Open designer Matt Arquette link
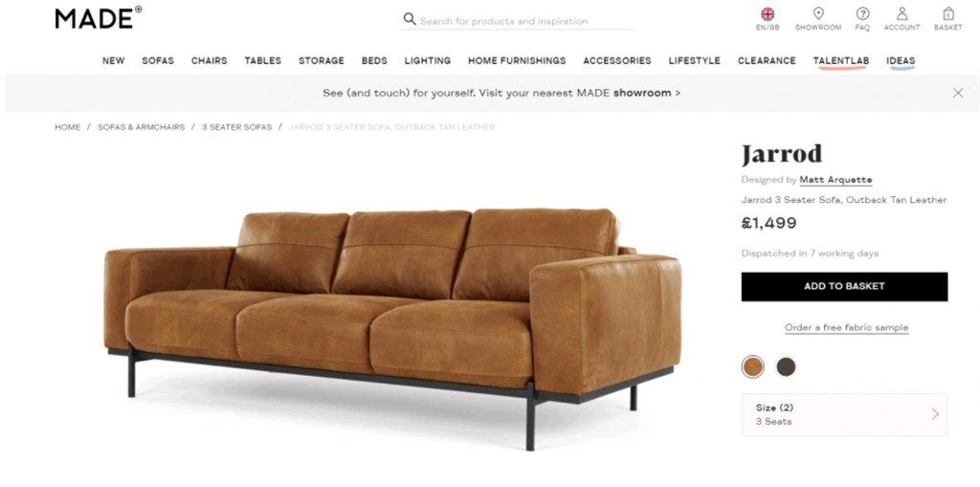Viewport: 980px width, 487px height. [835, 180]
